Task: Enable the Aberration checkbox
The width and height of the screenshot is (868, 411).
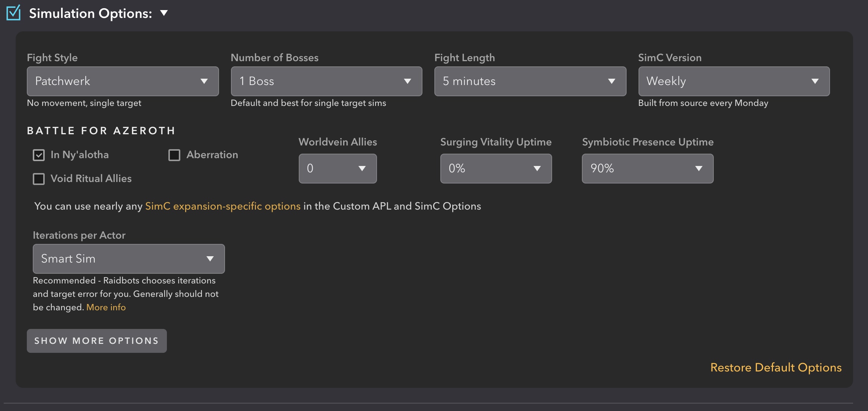Action: [x=174, y=155]
